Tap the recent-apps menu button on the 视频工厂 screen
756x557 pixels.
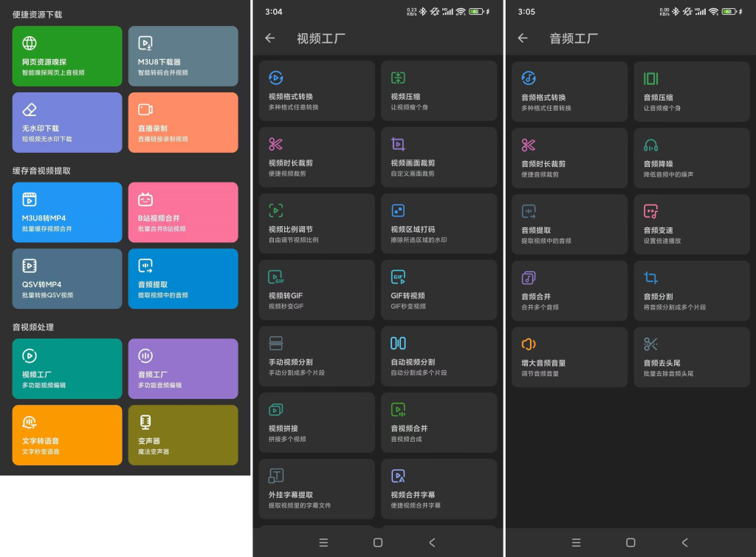323,542
